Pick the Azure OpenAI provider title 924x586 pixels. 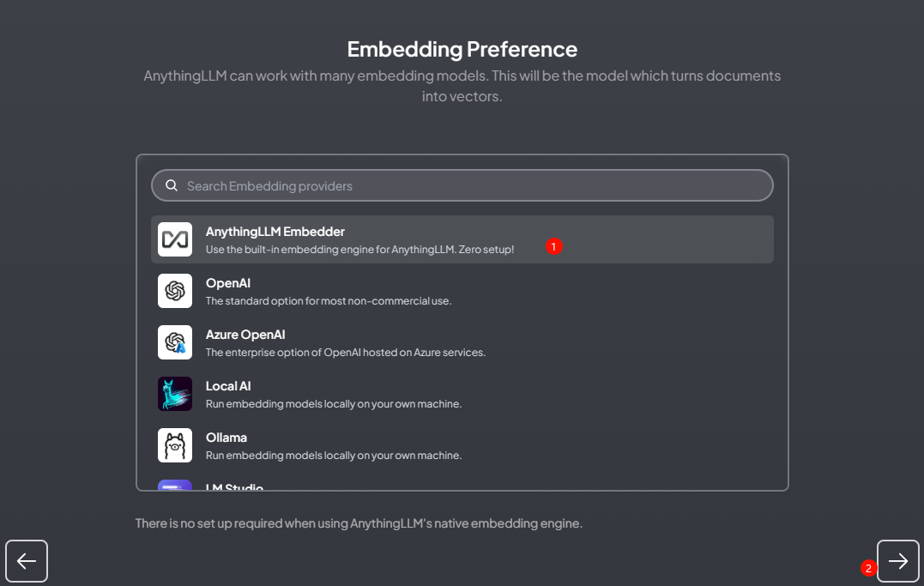pos(245,335)
